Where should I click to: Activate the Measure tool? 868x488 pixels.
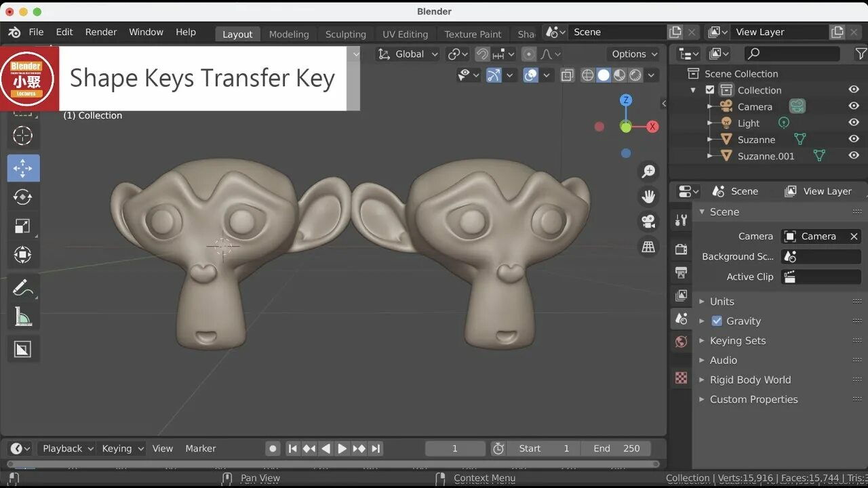23,316
